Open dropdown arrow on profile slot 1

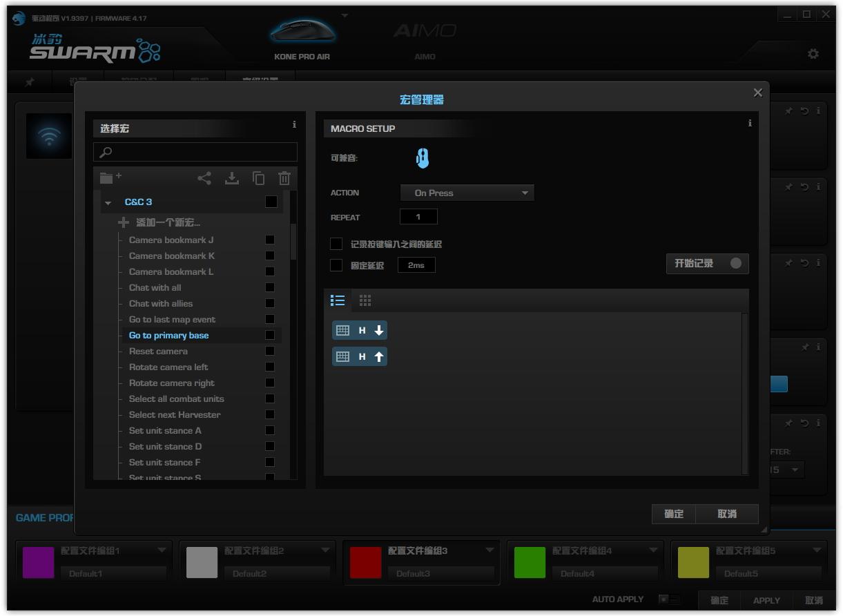162,550
